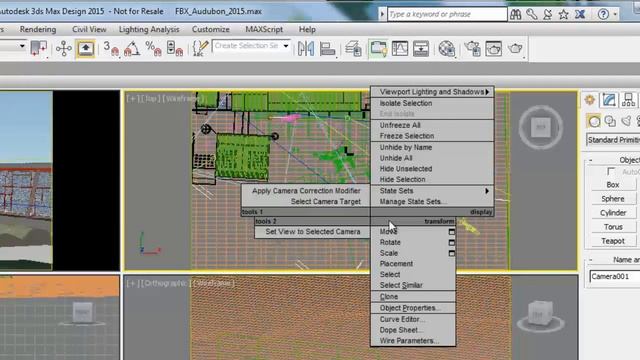Toggle the Angle Snap button
The image size is (640, 360).
pyautogui.click(x=132, y=49)
